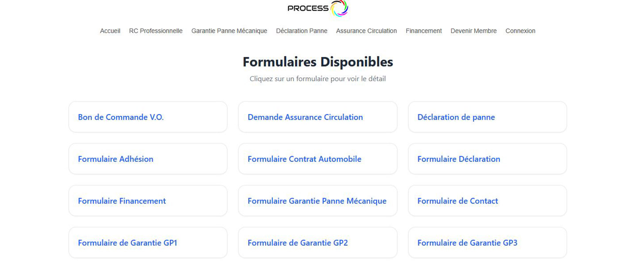644x275 pixels.
Task: Select Déclaration Panne from the navigation bar
Action: (301, 31)
